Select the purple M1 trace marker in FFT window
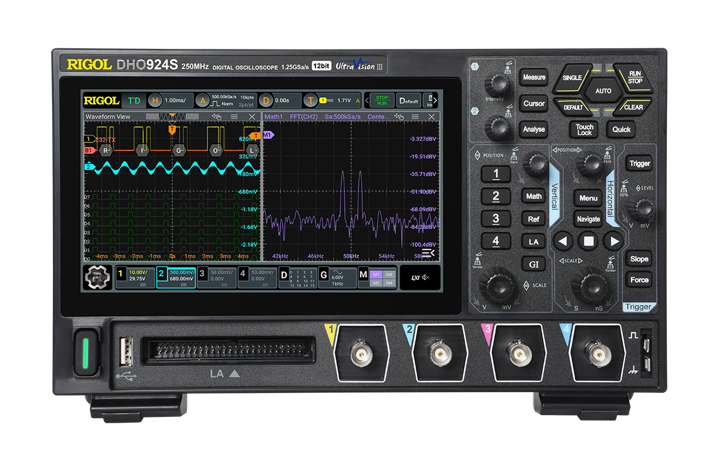The width and height of the screenshot is (705, 471). click(268, 135)
